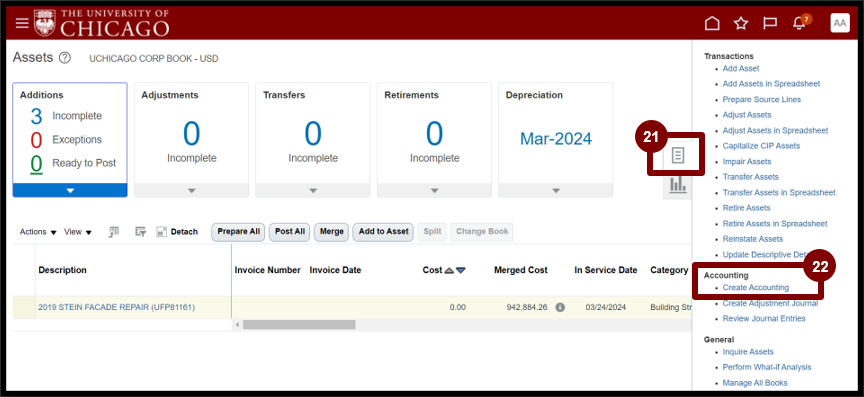The width and height of the screenshot is (864, 397).
Task: Open Manage All Books link
Action: pyautogui.click(x=755, y=383)
